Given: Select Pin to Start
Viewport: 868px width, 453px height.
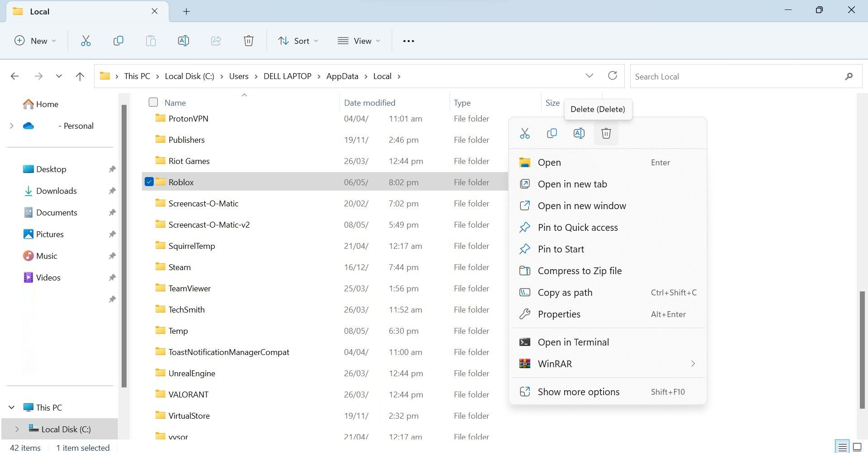Looking at the screenshot, I should click(608, 249).
